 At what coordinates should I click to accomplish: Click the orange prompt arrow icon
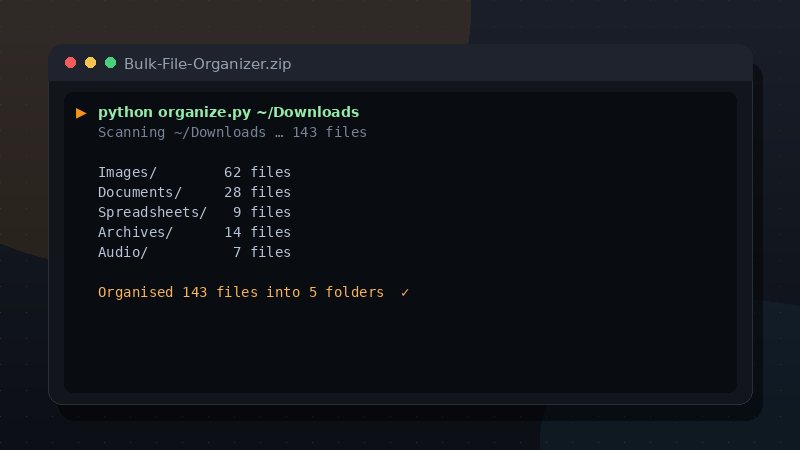pos(81,113)
